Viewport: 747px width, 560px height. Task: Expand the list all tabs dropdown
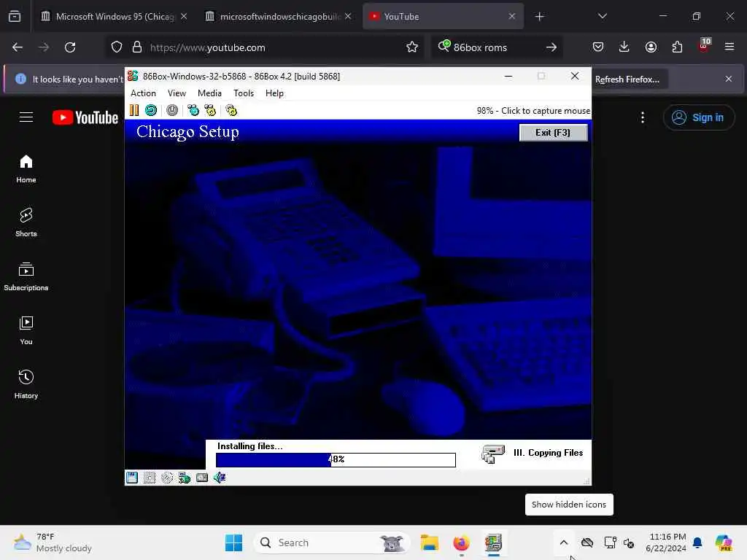click(602, 16)
